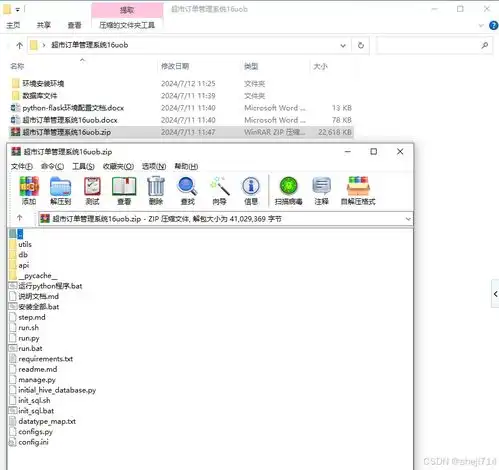The image size is (499, 470).
Task: Click the Explorer address bar path
Action: [89, 45]
